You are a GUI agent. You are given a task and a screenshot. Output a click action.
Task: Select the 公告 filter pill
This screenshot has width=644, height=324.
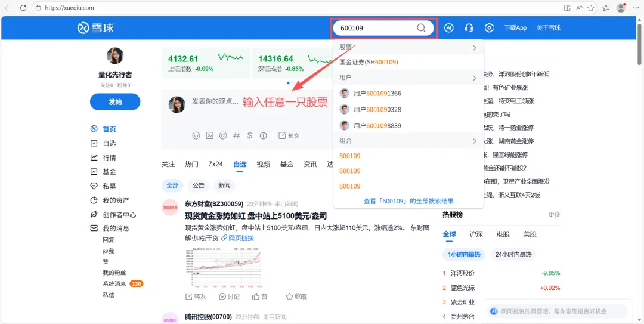pos(199,186)
